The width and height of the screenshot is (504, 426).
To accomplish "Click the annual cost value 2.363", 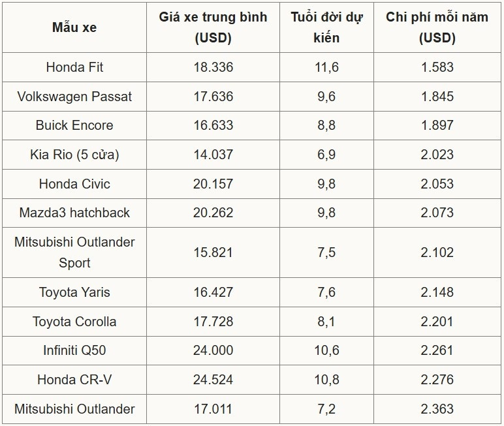I will pos(437,409).
